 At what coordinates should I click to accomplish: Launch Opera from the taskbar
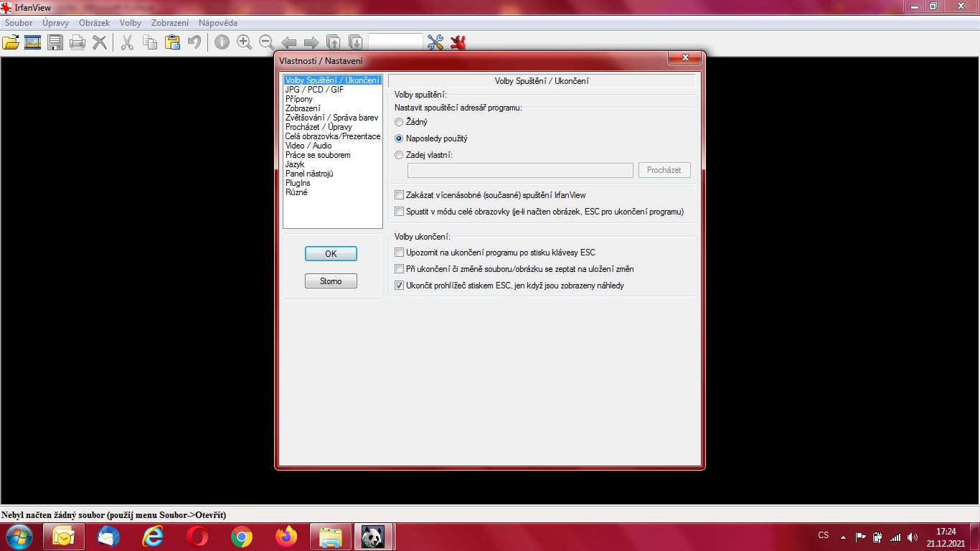[x=197, y=537]
